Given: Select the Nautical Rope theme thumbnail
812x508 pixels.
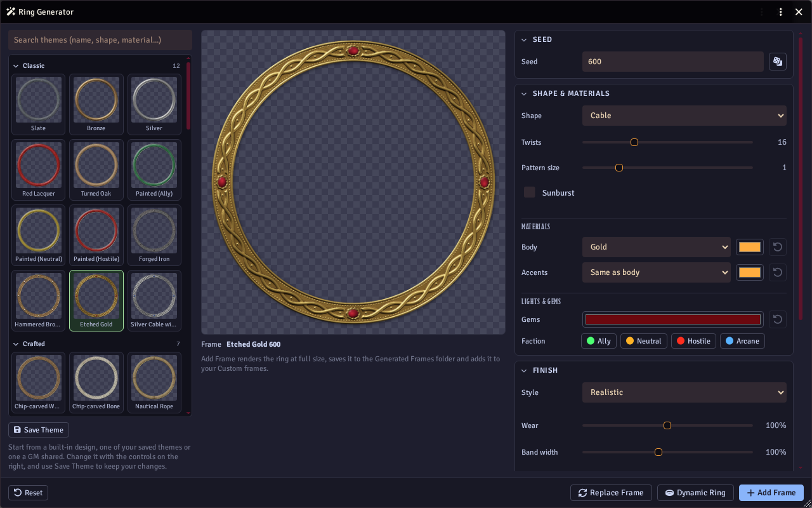Looking at the screenshot, I should click(x=154, y=382).
